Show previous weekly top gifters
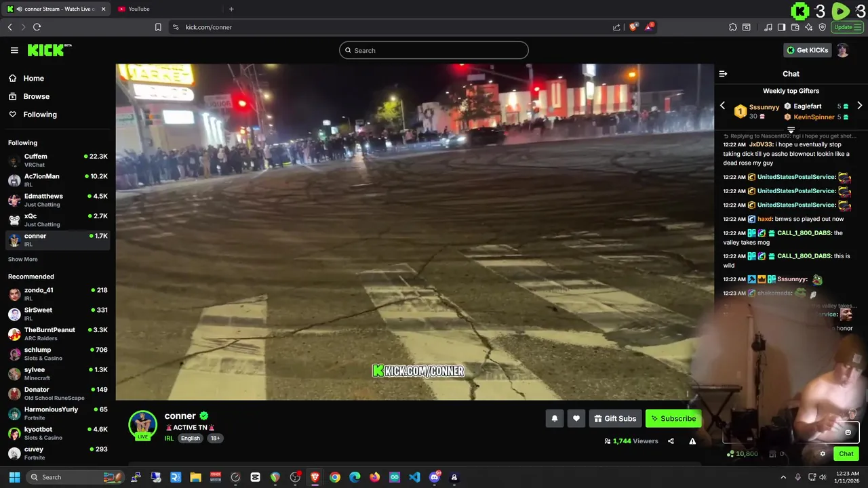 [x=722, y=106]
